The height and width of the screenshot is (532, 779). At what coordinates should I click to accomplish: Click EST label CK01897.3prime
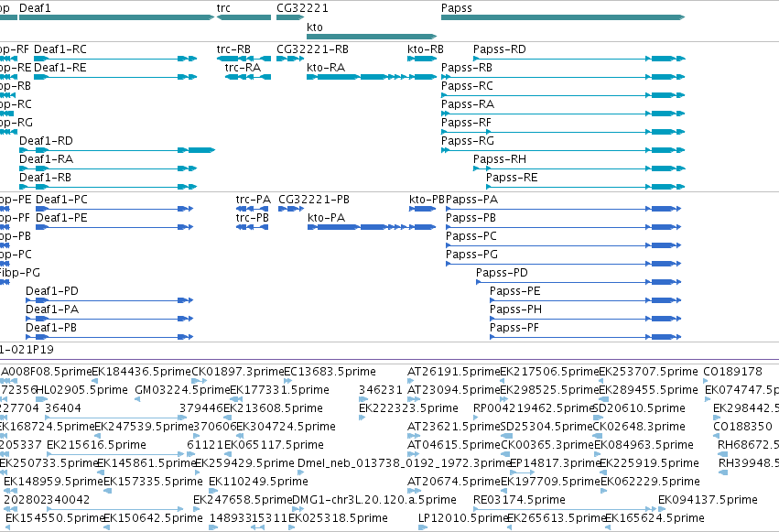[x=237, y=372]
